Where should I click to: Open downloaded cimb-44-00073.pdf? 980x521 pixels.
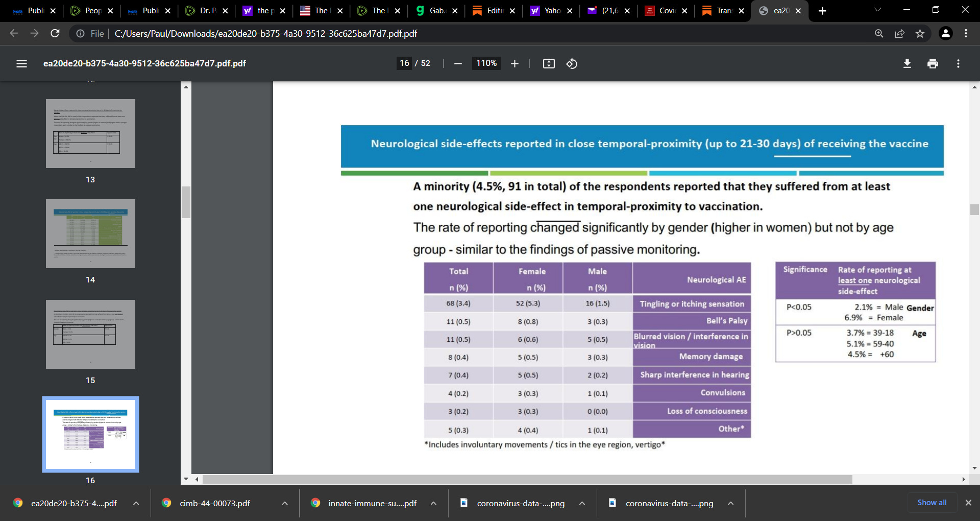(x=214, y=503)
